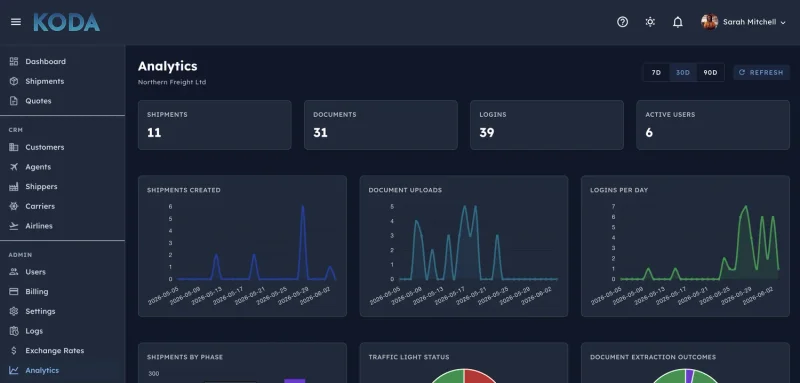Click the Northern Freight Ltd subtitle
Screen dimensions: 800x383
pyautogui.click(x=172, y=82)
